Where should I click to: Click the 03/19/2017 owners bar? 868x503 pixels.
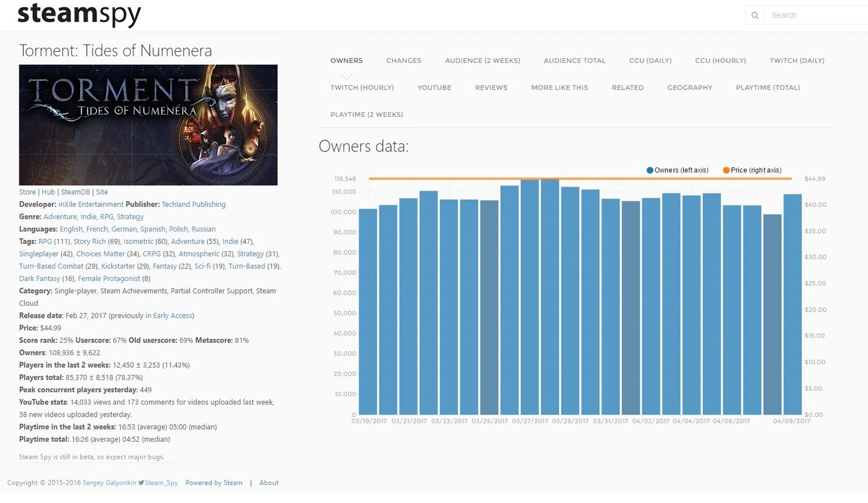pos(368,312)
